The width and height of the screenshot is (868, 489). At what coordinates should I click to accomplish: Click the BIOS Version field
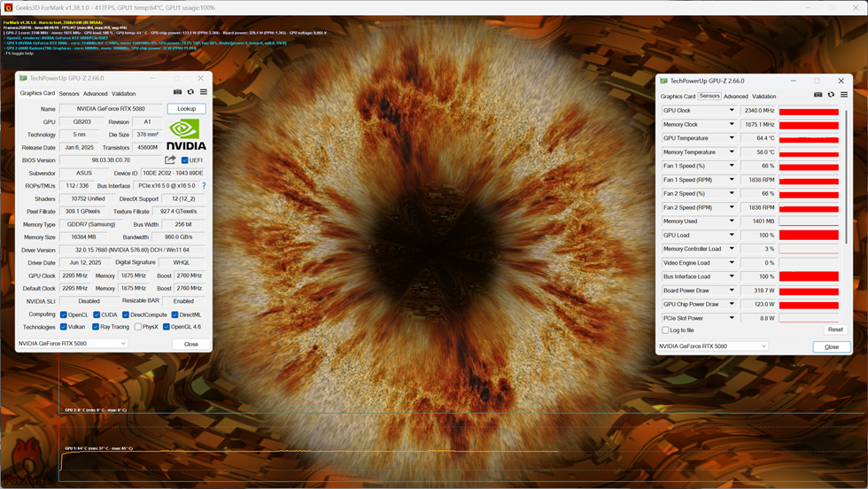111,160
